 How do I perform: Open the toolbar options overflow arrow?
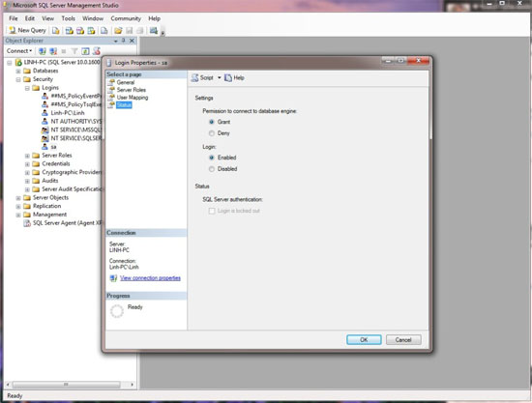(163, 33)
